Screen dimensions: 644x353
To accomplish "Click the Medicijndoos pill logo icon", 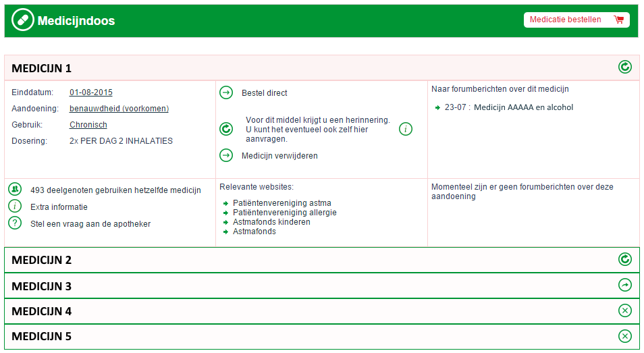I will [x=22, y=20].
